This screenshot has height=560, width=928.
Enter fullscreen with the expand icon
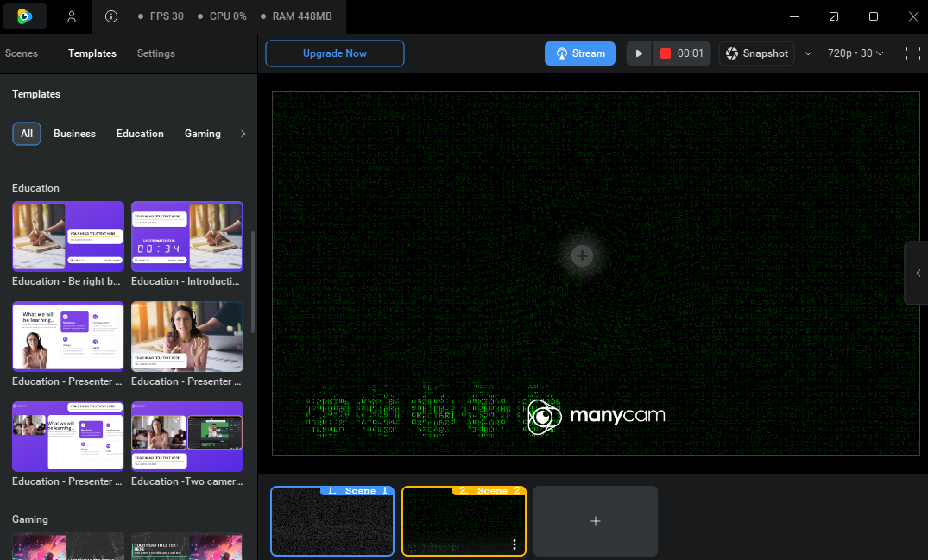click(x=913, y=53)
